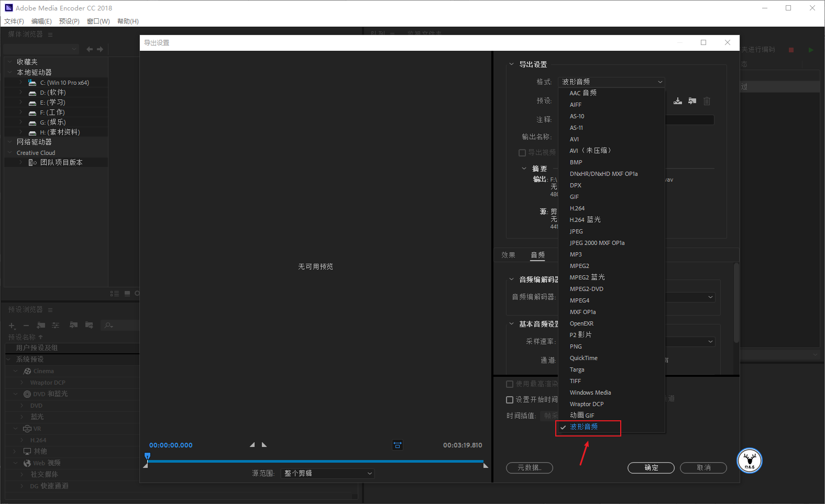Screen dimensions: 825x504
Task: Click the Web 视频 globe icon
Action: click(27, 463)
